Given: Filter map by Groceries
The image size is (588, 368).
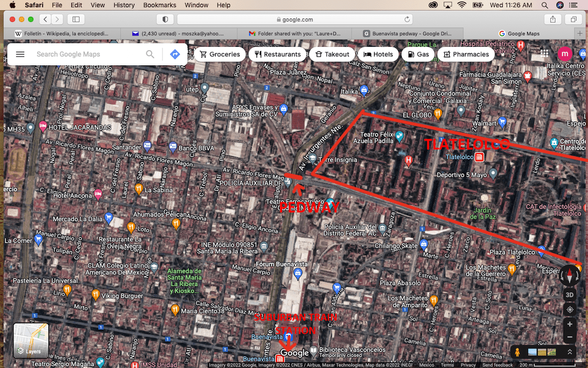Looking at the screenshot, I should (x=220, y=55).
